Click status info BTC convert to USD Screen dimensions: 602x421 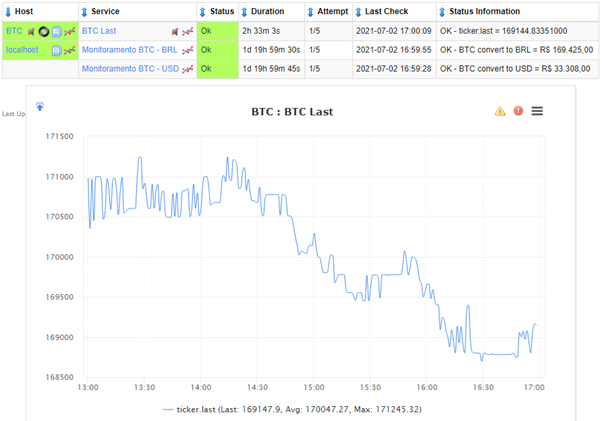(515, 69)
